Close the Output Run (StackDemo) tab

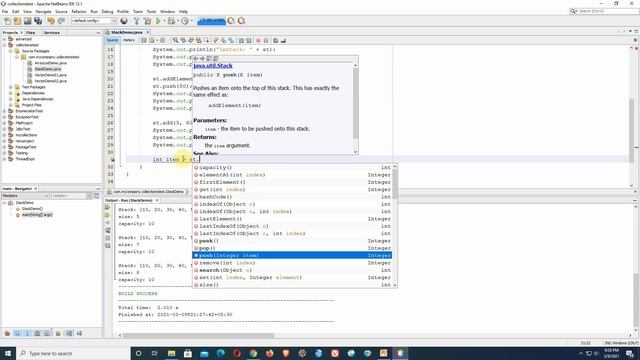(x=157, y=200)
